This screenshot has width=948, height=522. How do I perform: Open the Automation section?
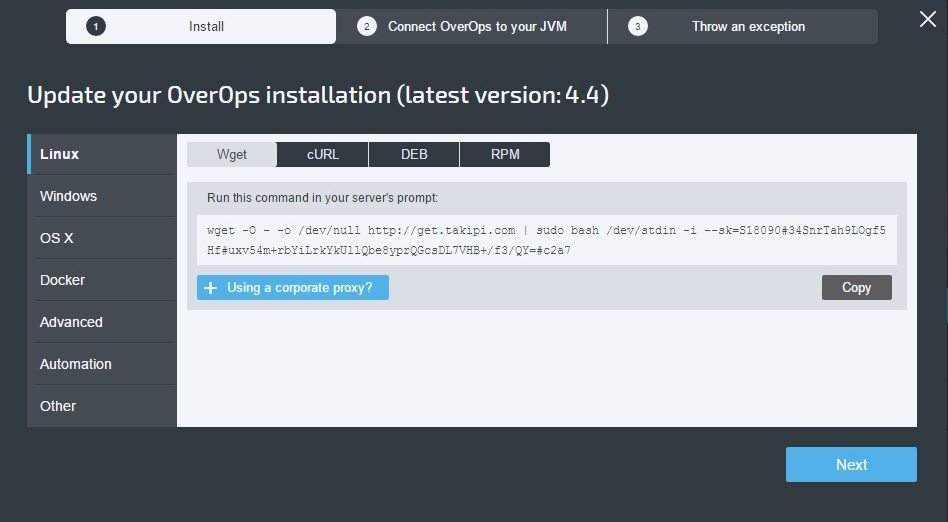tap(102, 364)
